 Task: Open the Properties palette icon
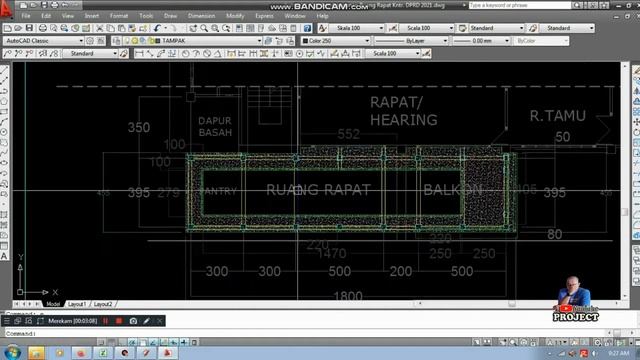pos(239,28)
